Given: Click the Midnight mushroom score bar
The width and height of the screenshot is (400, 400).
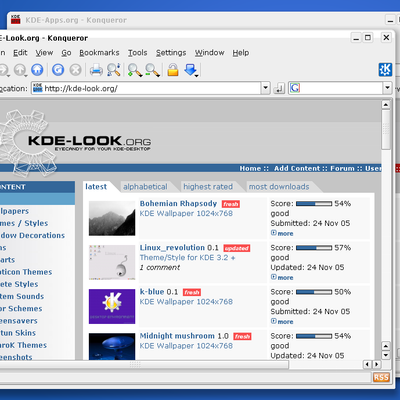Looking at the screenshot, I should (314, 336).
